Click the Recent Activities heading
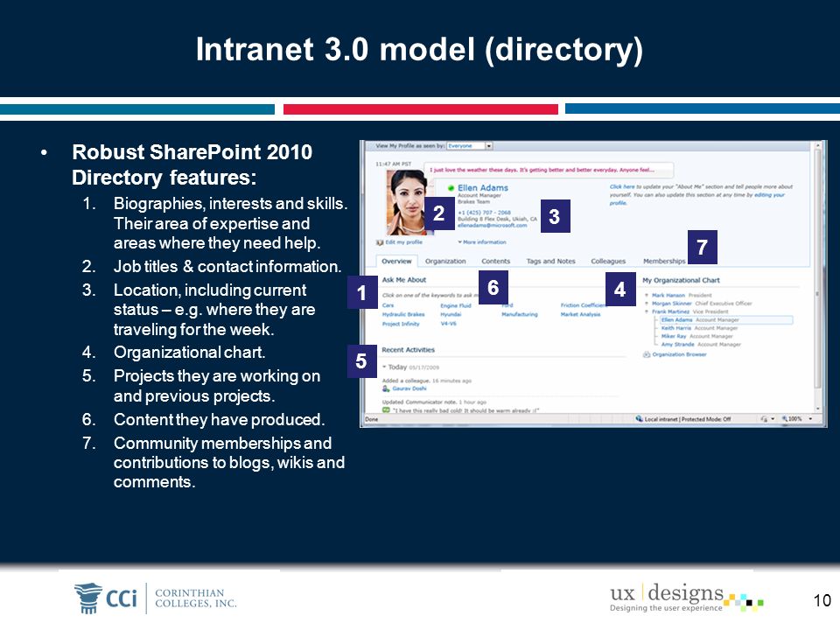840x630 pixels. (409, 350)
